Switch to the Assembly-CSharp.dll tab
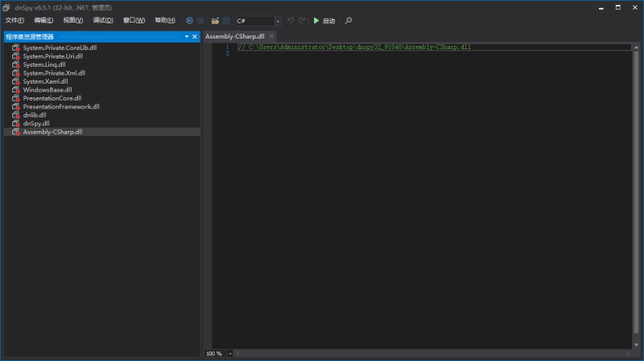 234,36
